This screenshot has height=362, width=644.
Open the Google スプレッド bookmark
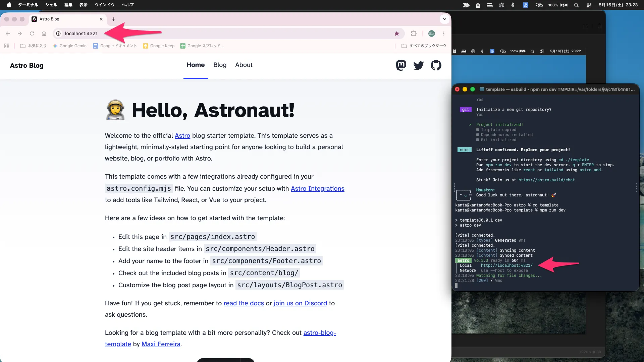pos(202,46)
